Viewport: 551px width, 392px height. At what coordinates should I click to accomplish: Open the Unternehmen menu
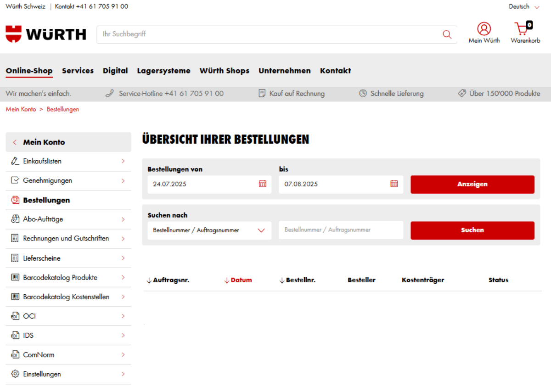coord(284,71)
